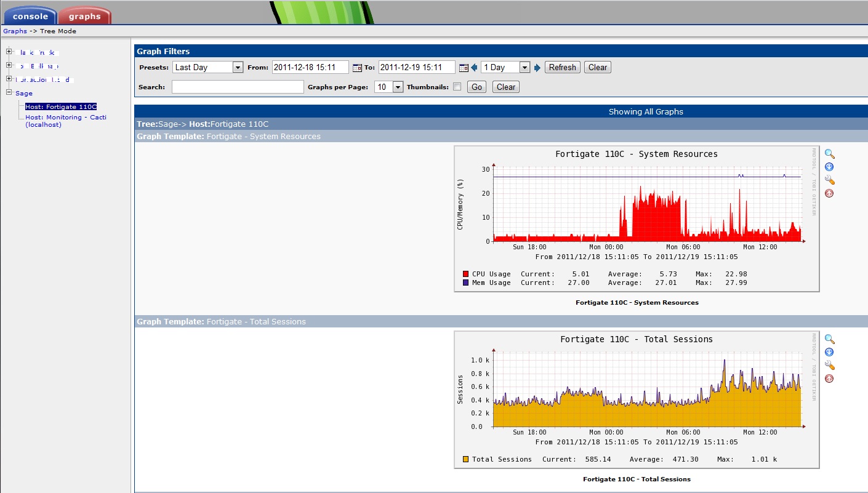The image size is (868, 493).
Task: Open the Total Sessions graph image
Action: (637, 399)
